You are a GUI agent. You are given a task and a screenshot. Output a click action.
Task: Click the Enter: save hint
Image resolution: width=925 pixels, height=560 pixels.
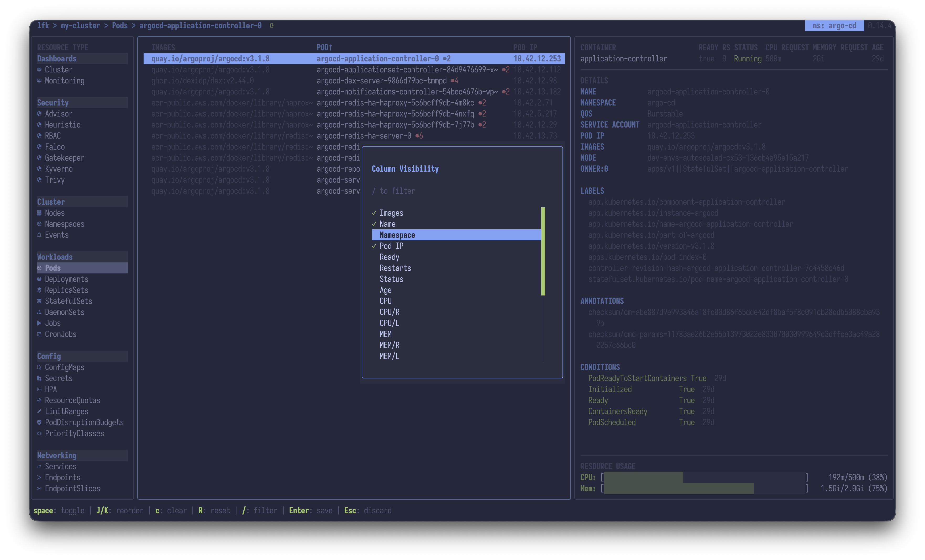click(x=311, y=510)
